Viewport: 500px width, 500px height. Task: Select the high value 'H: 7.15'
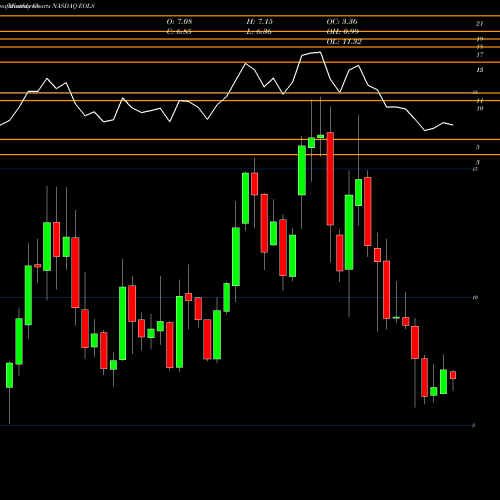coord(259,22)
